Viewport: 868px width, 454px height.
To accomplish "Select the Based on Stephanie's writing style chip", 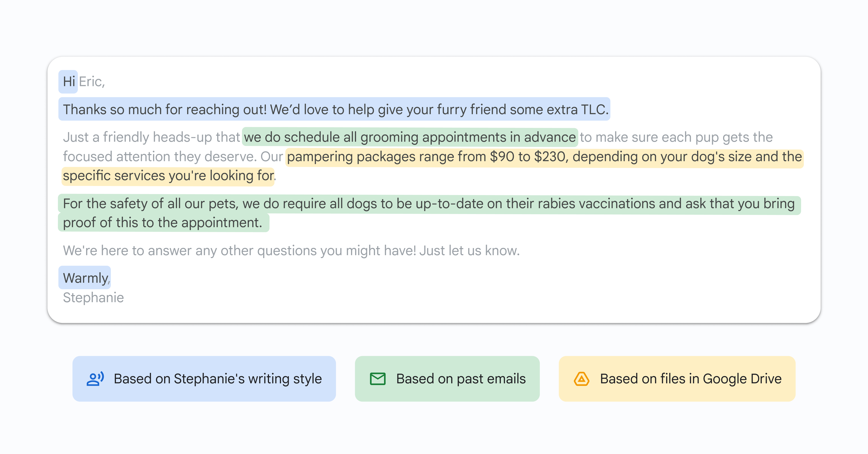I will coord(204,379).
